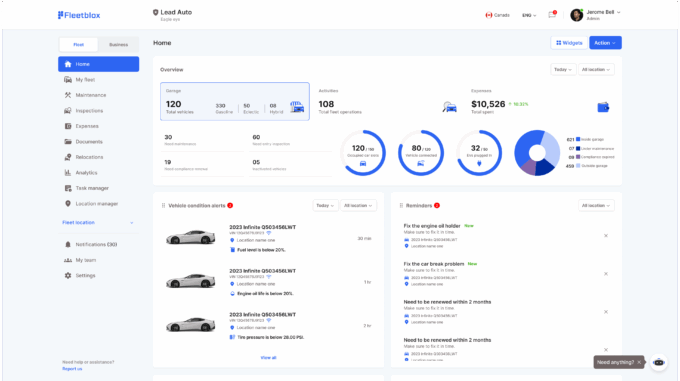680x381 pixels.
Task: Open car thumbnail for fuel level alert
Action: coord(190,238)
